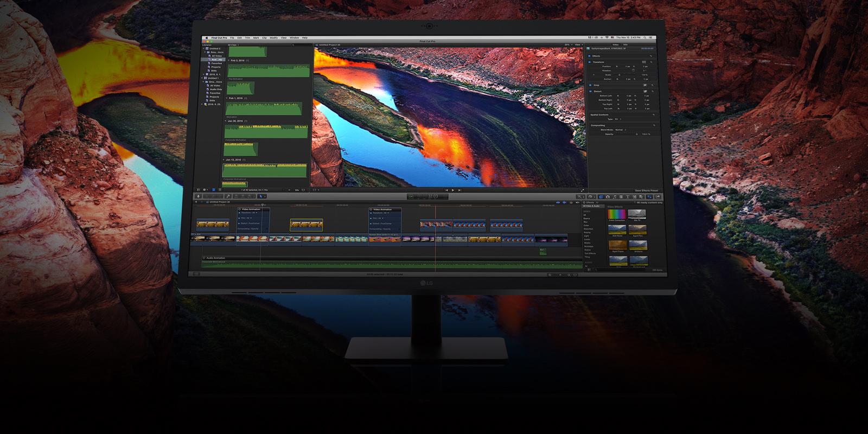This screenshot has height=434, width=868.
Task: Open the Titles browser T icon
Action: point(628,196)
